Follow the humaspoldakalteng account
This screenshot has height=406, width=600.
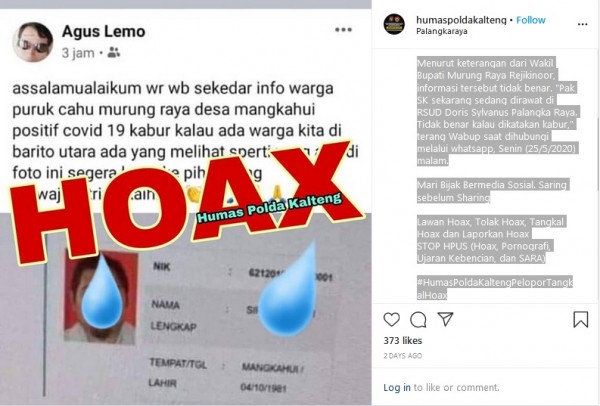(x=530, y=20)
